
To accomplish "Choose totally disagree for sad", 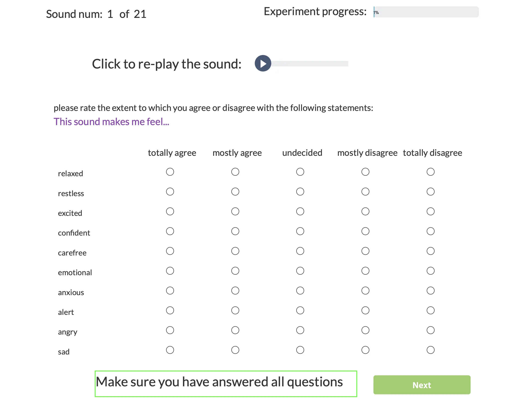I will (430, 350).
